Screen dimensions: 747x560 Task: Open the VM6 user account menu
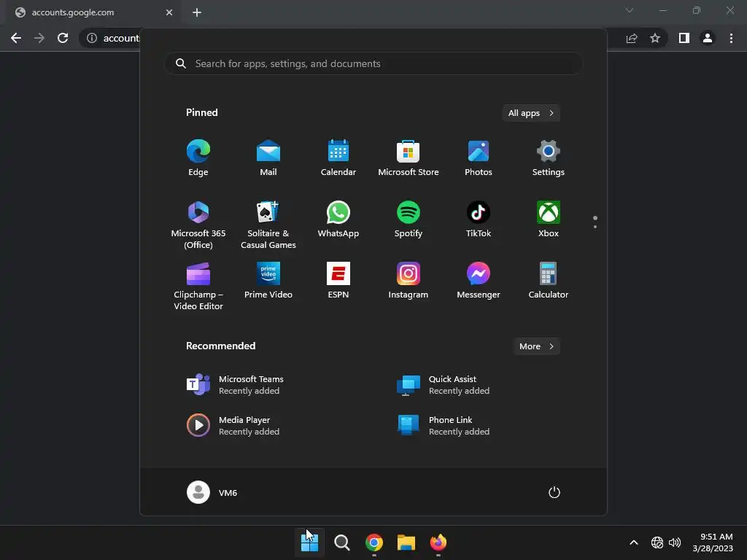(212, 492)
